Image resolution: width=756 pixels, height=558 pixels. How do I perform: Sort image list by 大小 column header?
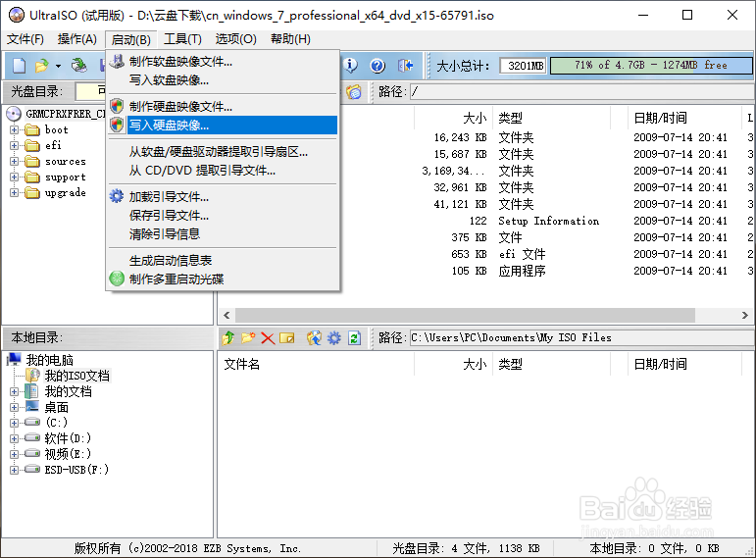pyautogui.click(x=452, y=118)
